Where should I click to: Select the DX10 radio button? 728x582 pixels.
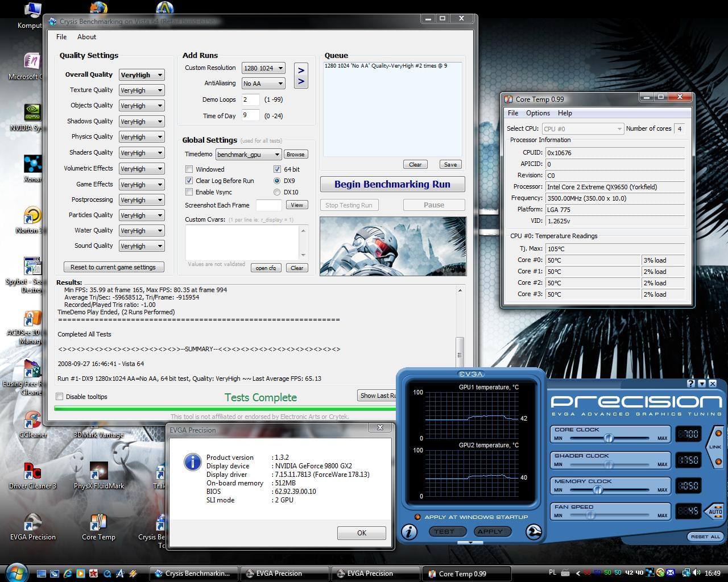pyautogui.click(x=277, y=192)
